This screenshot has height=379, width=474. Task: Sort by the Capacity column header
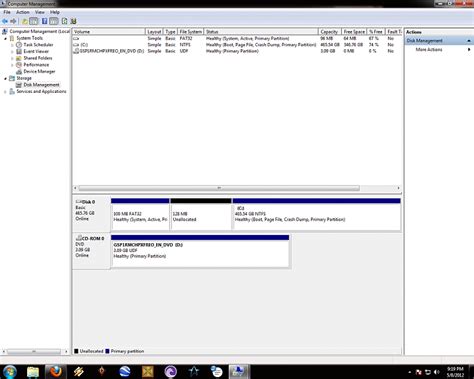(x=330, y=32)
